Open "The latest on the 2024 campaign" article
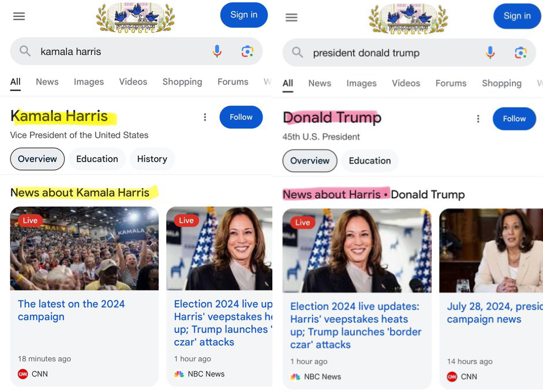 (71, 310)
